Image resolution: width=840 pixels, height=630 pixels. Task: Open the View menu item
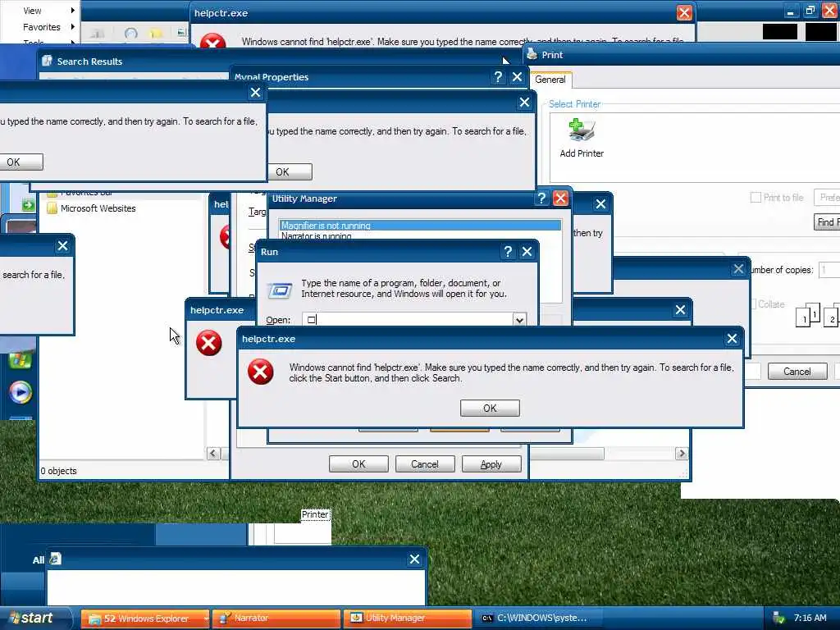(x=32, y=10)
